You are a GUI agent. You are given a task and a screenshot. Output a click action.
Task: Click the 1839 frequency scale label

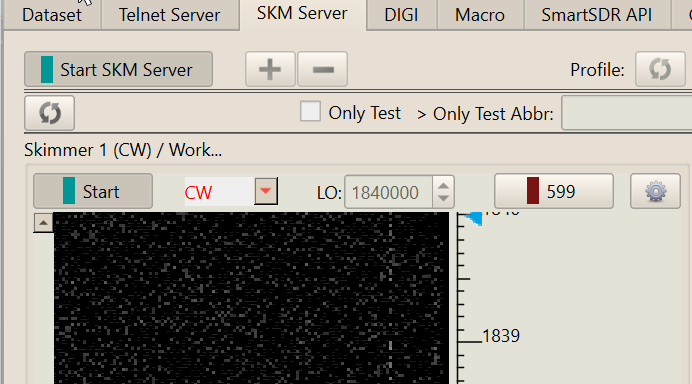pos(501,336)
